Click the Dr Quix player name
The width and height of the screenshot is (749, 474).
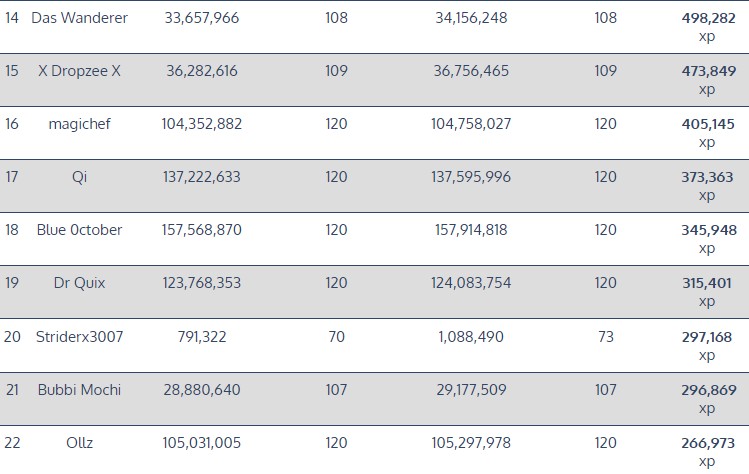coord(79,283)
